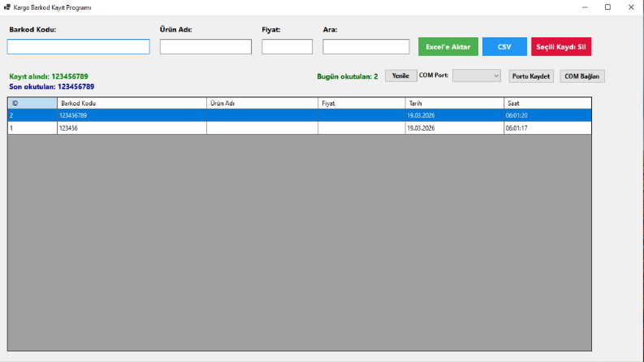
Task: Select the highlighted row 123456789
Action: [x=300, y=115]
